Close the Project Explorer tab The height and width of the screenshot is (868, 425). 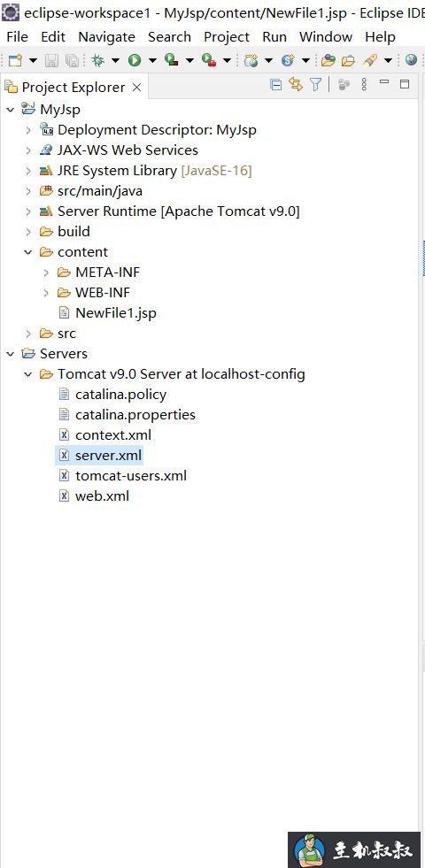137,88
